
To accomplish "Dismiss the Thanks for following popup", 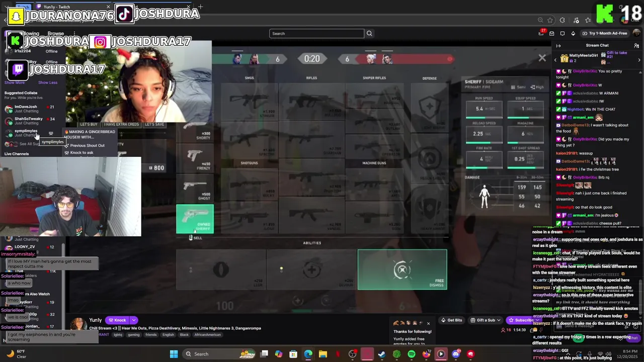I will click(x=428, y=323).
